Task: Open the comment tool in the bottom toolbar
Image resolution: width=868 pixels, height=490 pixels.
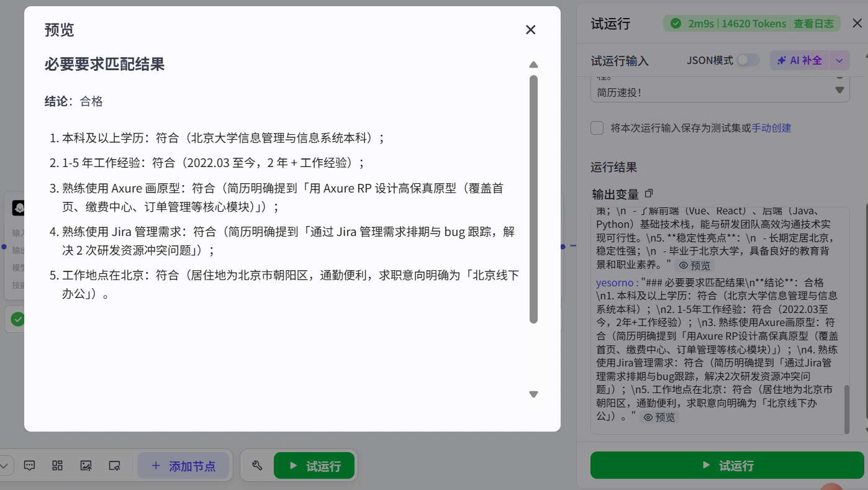Action: click(x=29, y=465)
